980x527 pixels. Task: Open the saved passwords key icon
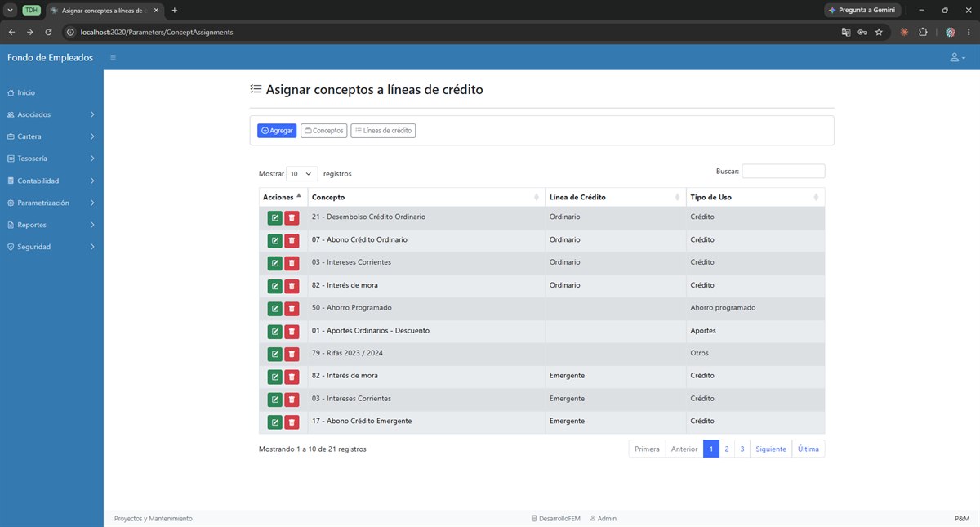(x=862, y=32)
